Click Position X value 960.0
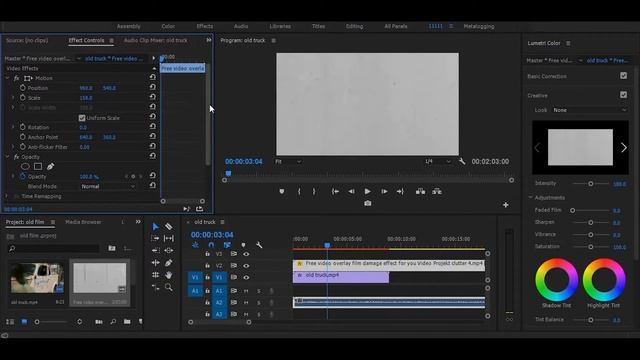 [86, 88]
